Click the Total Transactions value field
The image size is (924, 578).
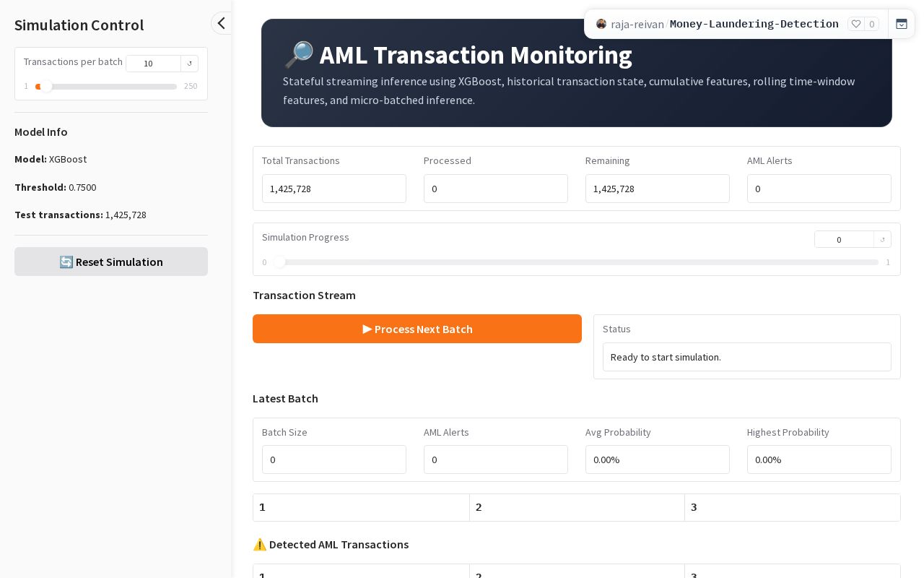pos(334,189)
